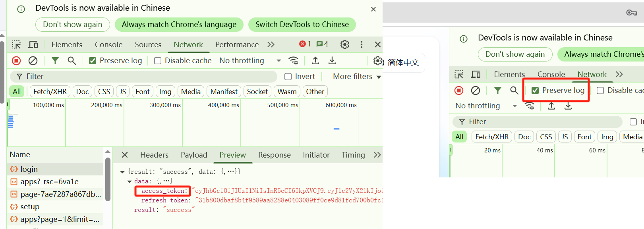Open No throttling dropdown in left DevTools
This screenshot has width=644, height=229.
(250, 61)
